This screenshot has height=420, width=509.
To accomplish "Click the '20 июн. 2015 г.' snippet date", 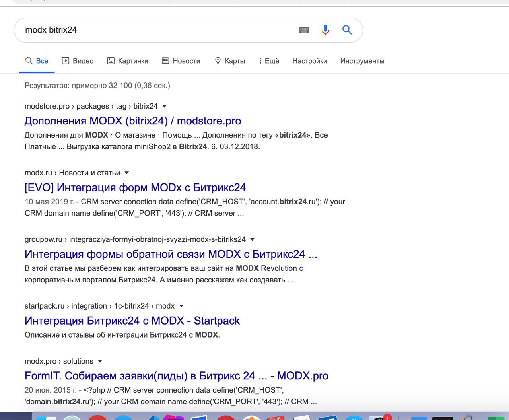I will tap(51, 390).
